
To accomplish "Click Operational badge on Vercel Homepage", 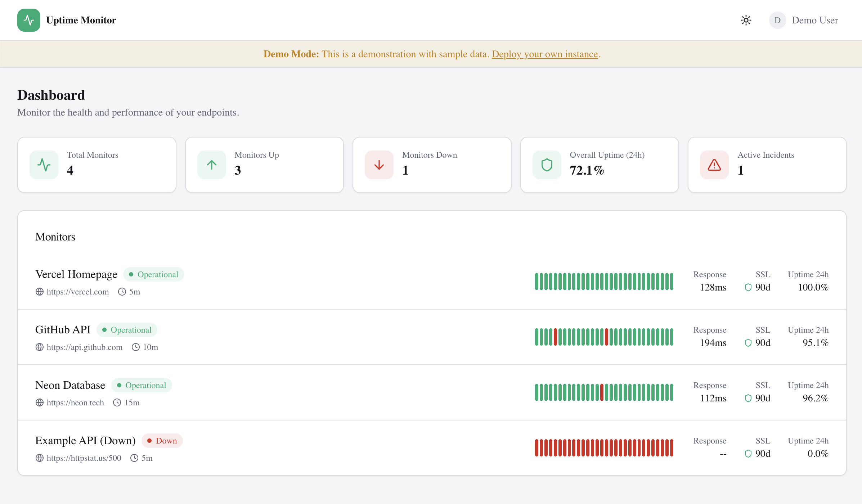I will (154, 274).
